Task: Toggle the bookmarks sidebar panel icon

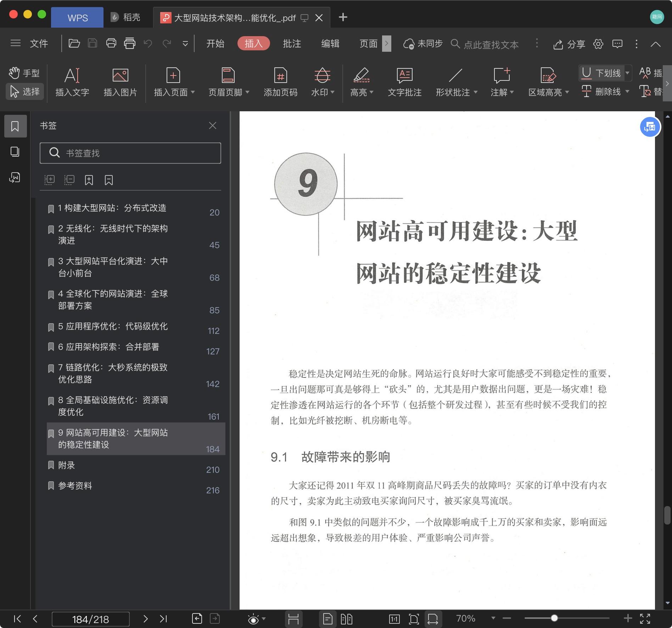Action: coord(15,126)
